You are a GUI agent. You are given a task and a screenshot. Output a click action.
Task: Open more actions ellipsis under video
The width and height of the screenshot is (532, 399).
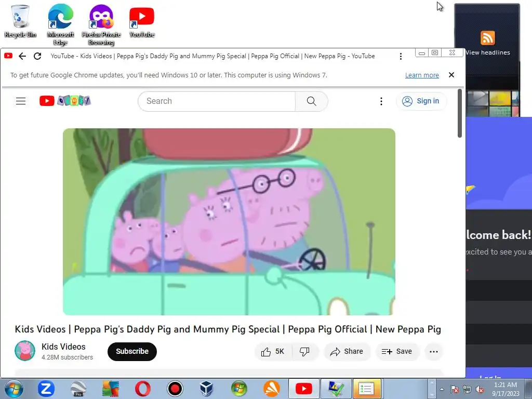434,352
